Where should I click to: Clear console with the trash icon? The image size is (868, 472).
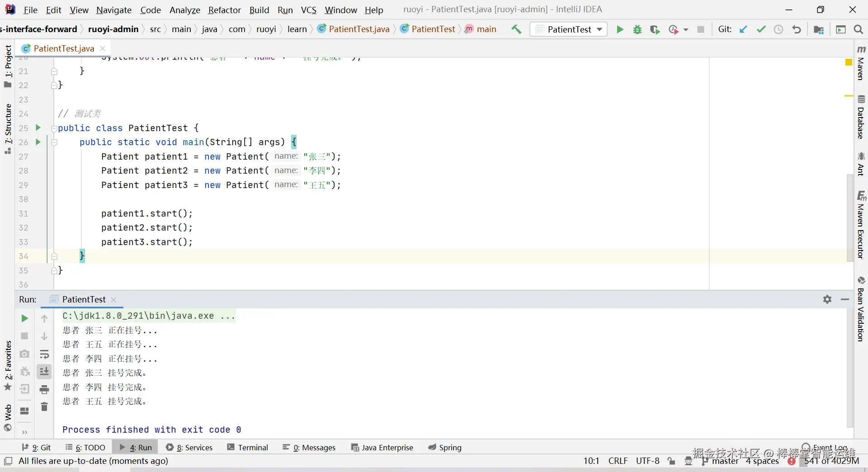coord(44,407)
